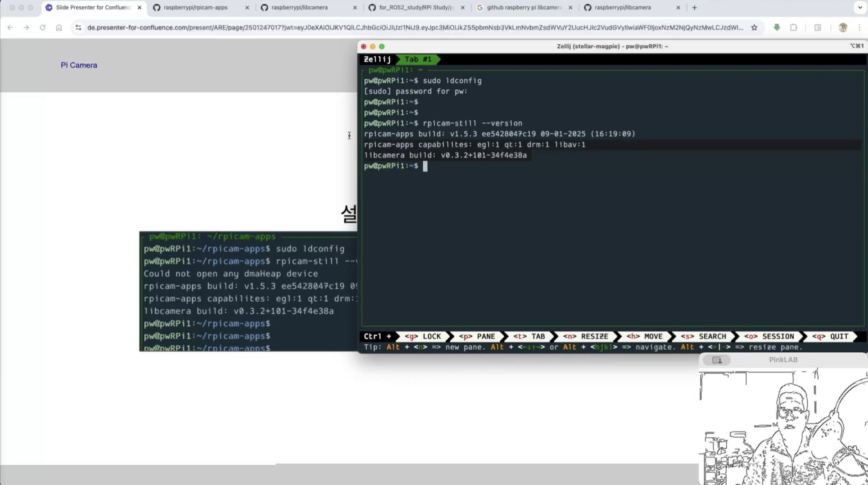Open Chrome side panel icon
Screen dimensions: 868x485
click(x=817, y=28)
